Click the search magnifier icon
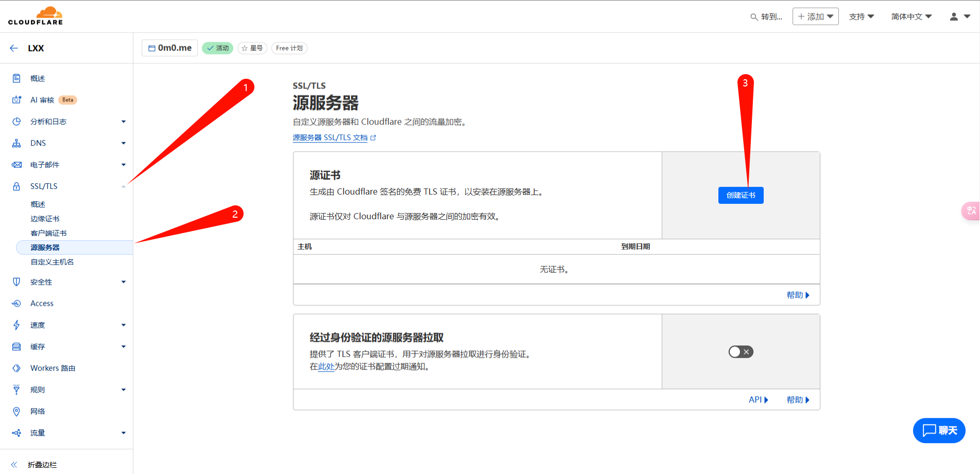Image resolution: width=980 pixels, height=474 pixels. [x=754, y=17]
